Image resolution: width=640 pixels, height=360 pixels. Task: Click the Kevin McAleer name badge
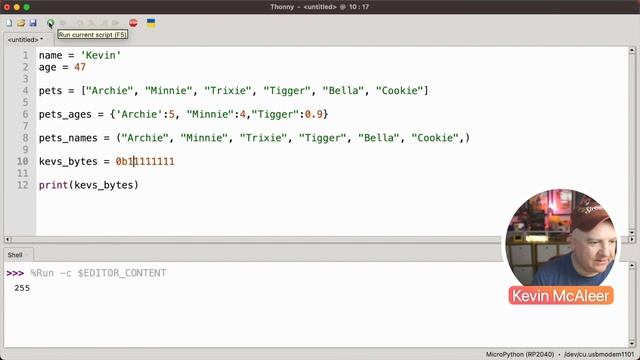pos(561,296)
